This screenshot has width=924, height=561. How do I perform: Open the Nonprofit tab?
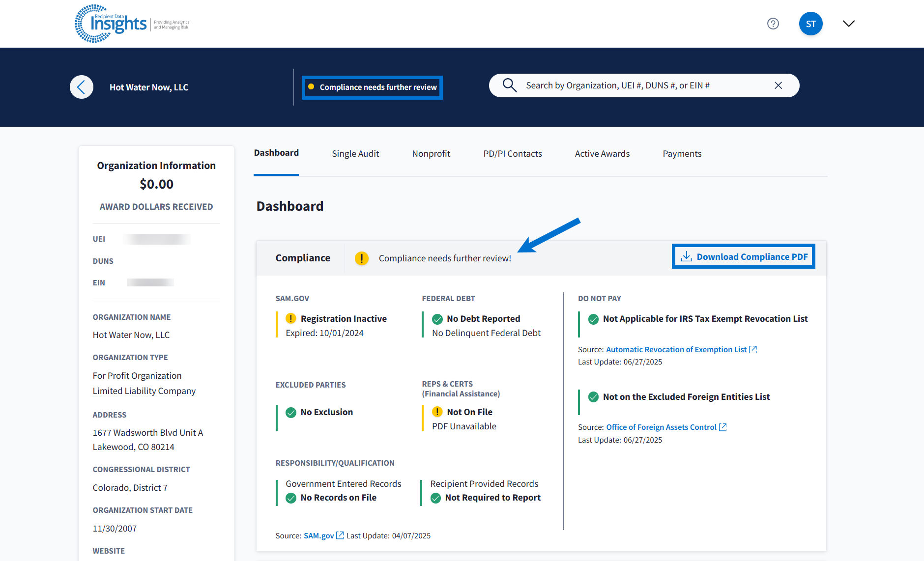click(x=431, y=154)
